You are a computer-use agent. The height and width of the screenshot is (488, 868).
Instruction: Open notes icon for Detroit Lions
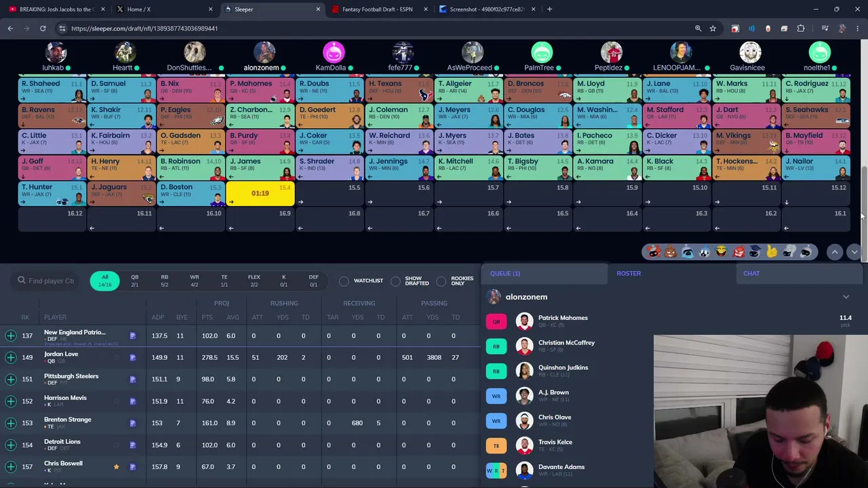132,445
